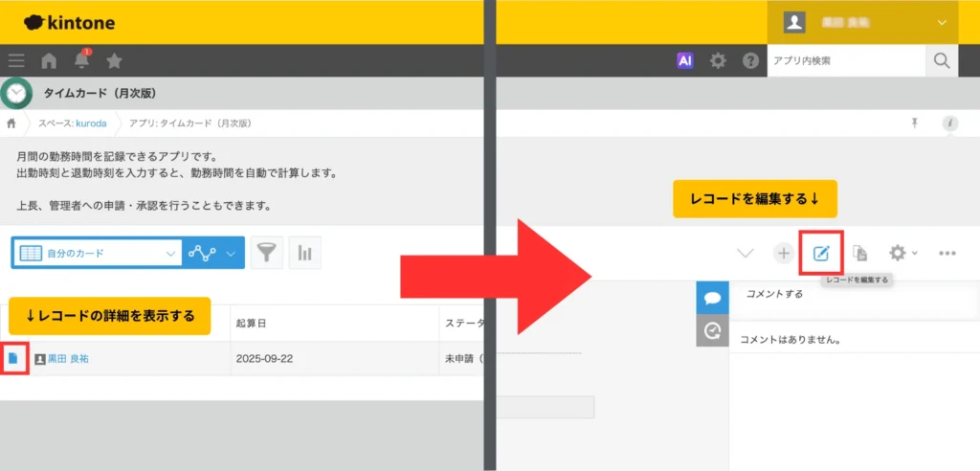Open record details for 黒田 良祐
Viewport: 980px width, 471px height.
[13, 358]
